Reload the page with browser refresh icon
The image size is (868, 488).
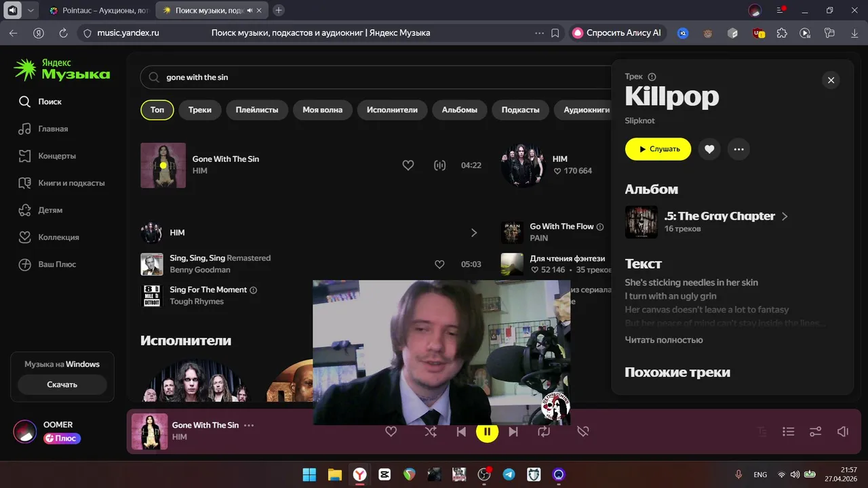coord(63,33)
